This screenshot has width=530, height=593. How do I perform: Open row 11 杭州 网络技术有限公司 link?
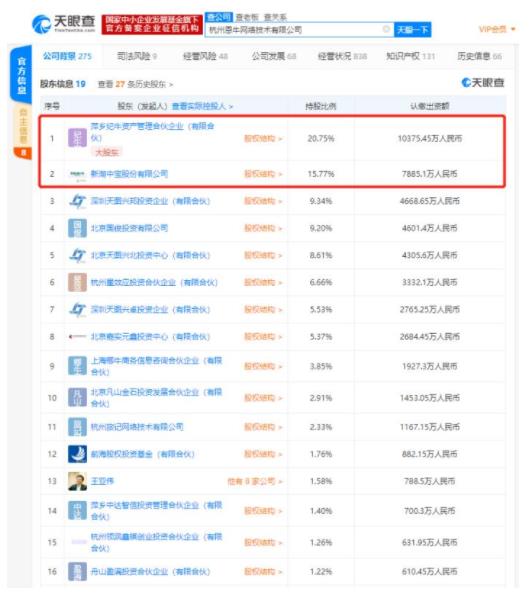click(x=137, y=427)
